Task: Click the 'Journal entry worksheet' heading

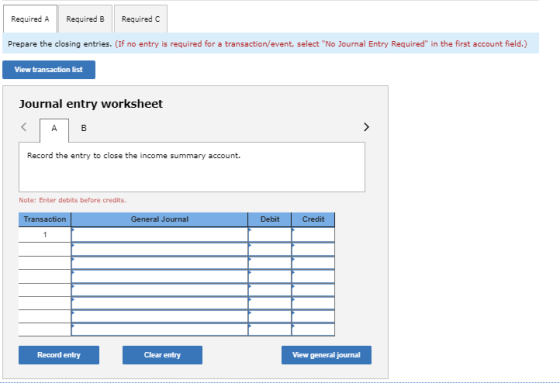Action: 91,104
